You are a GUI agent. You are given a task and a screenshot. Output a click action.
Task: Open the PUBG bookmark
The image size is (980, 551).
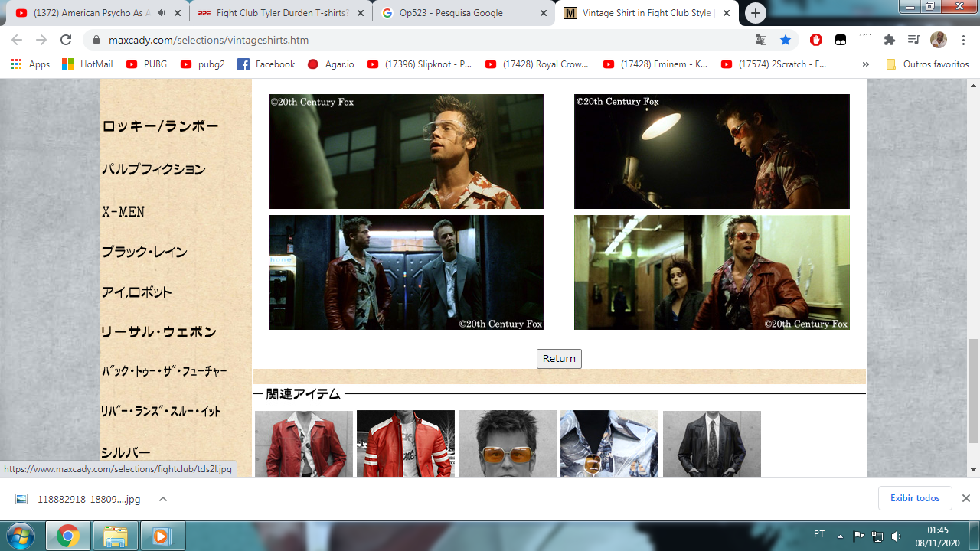(x=146, y=64)
